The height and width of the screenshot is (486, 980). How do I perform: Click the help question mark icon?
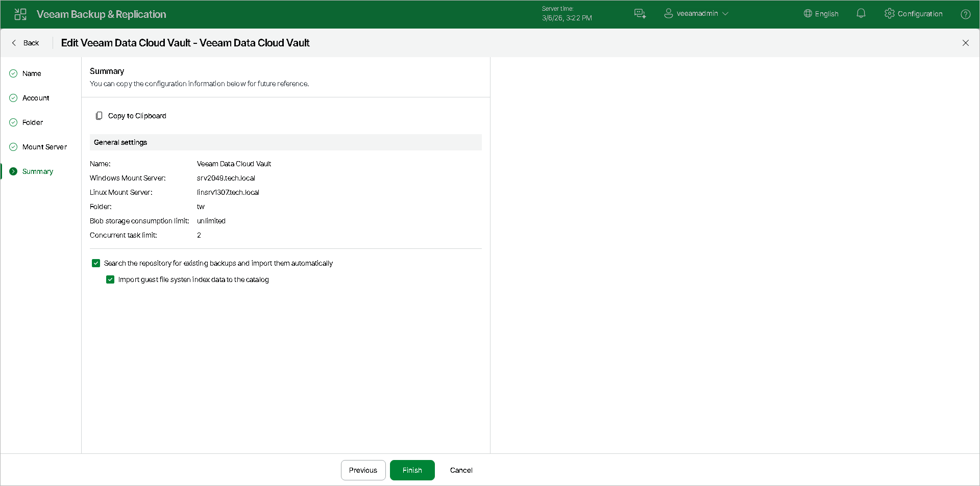(x=966, y=14)
